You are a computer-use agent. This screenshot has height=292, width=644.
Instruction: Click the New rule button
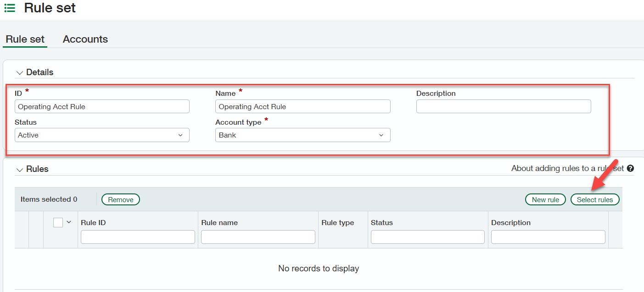point(545,199)
